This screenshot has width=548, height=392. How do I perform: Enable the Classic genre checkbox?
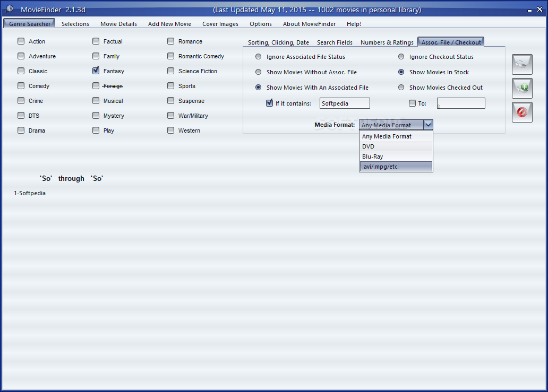[x=21, y=71]
